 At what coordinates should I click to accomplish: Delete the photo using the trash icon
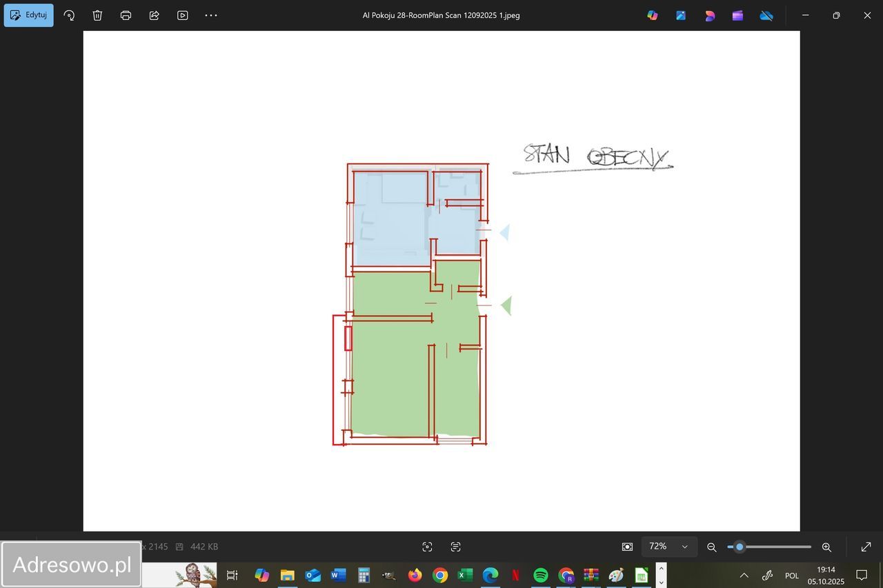coord(97,15)
